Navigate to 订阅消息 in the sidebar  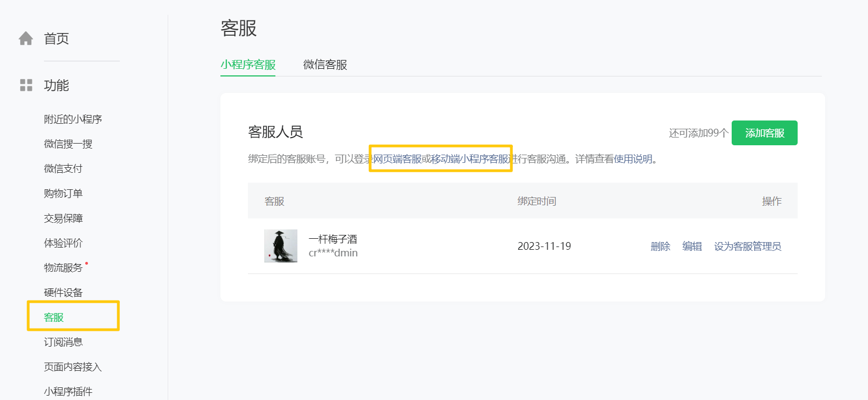[63, 342]
